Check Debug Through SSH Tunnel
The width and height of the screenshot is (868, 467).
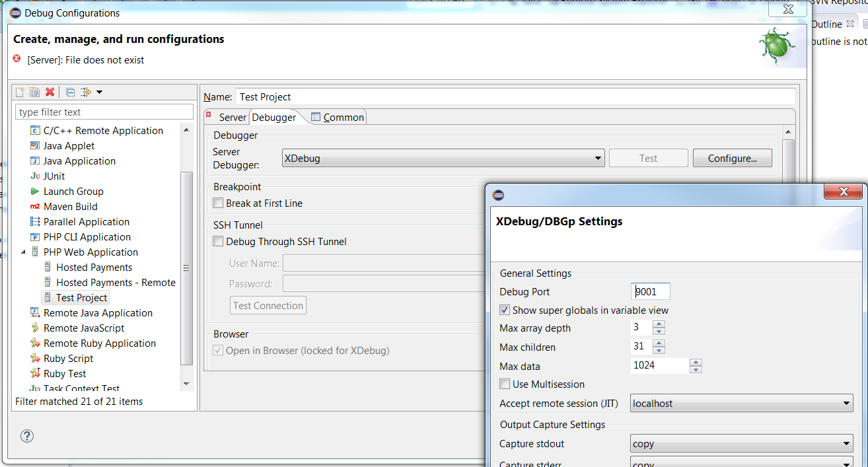[x=218, y=242]
